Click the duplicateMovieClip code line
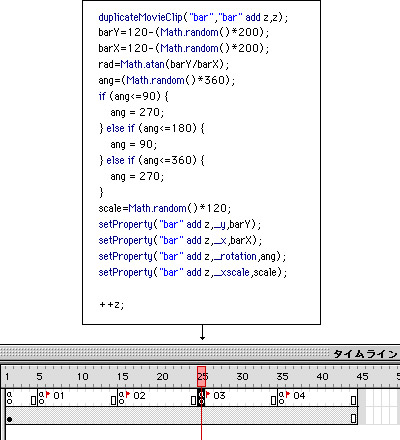This screenshot has width=400, height=440. tap(193, 17)
